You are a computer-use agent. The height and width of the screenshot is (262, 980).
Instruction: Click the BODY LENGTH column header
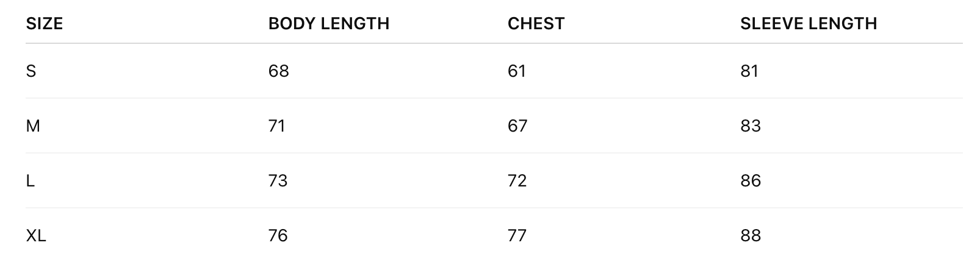(x=328, y=24)
